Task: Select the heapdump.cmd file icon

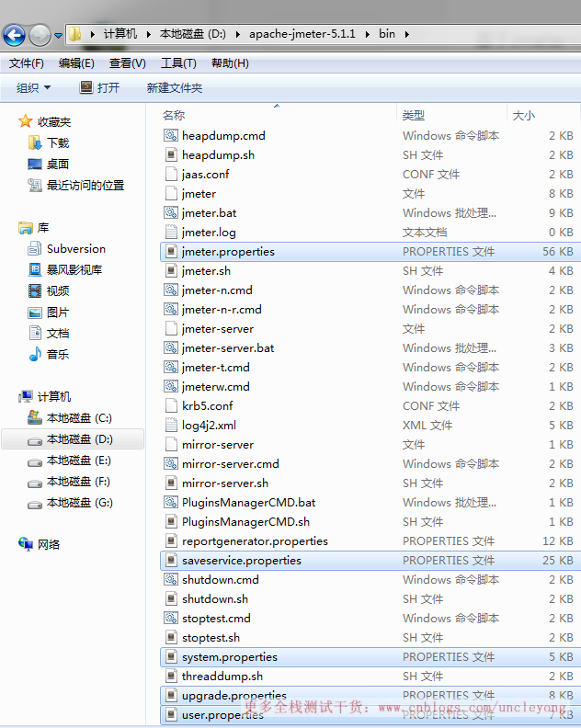Action: click(171, 135)
